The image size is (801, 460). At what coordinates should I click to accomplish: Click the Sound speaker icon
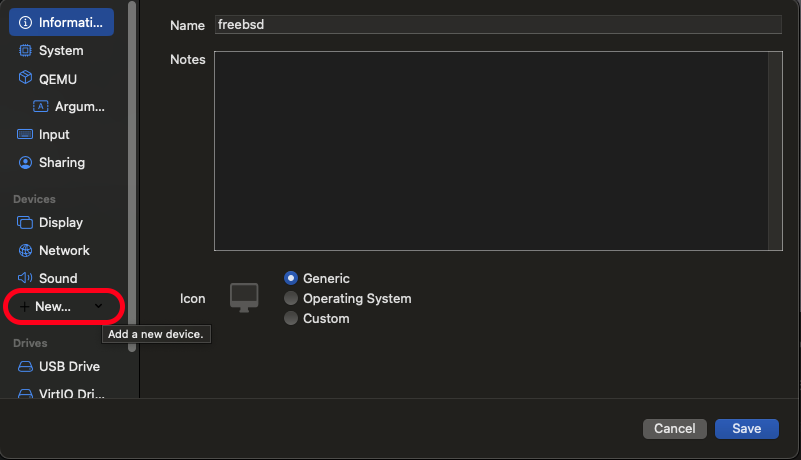(x=25, y=278)
